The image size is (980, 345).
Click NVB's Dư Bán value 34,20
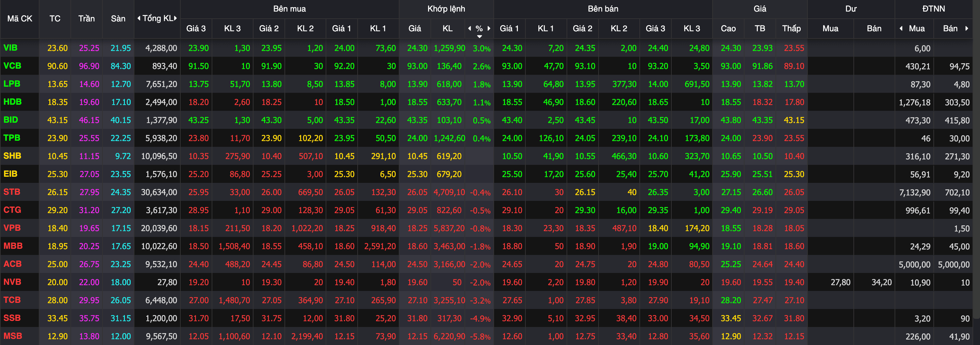(881, 282)
